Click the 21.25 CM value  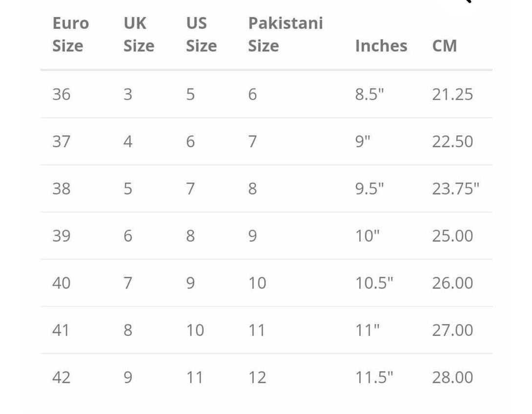[x=452, y=94]
